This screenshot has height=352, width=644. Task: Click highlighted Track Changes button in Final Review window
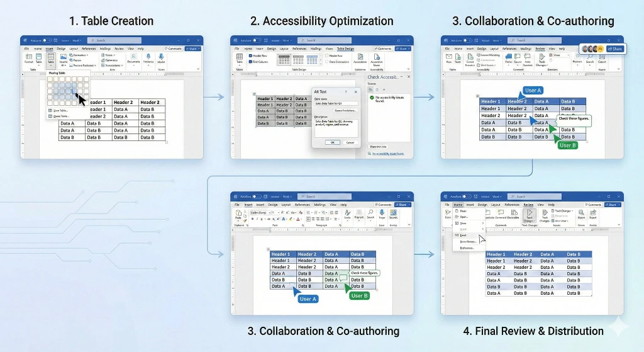[x=530, y=215]
